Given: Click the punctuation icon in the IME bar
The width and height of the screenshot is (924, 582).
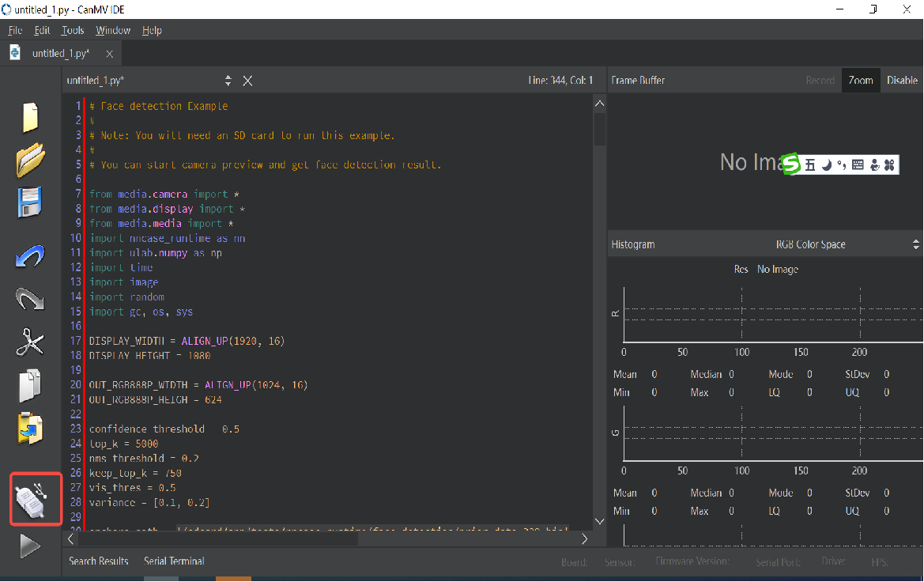Looking at the screenshot, I should click(x=842, y=165).
